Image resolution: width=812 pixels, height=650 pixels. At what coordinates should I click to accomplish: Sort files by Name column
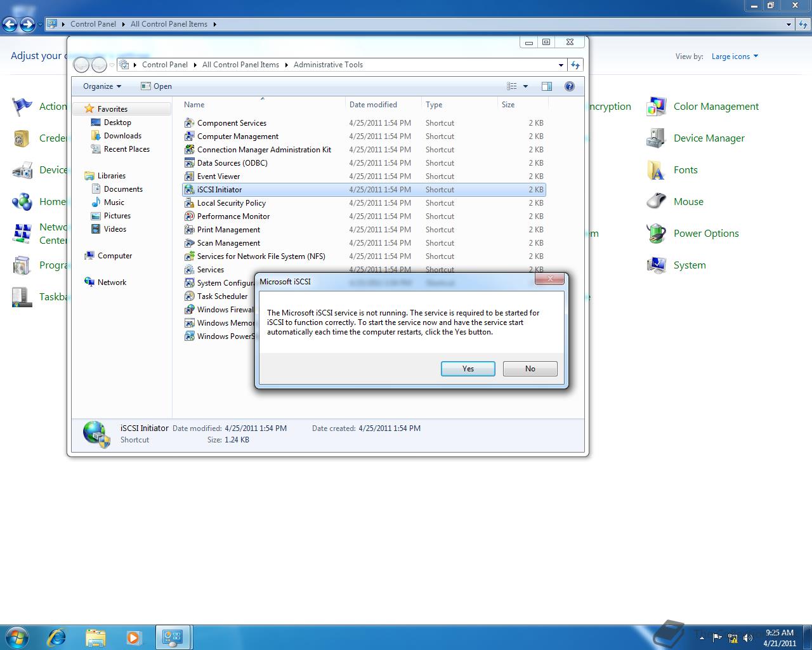pos(263,105)
